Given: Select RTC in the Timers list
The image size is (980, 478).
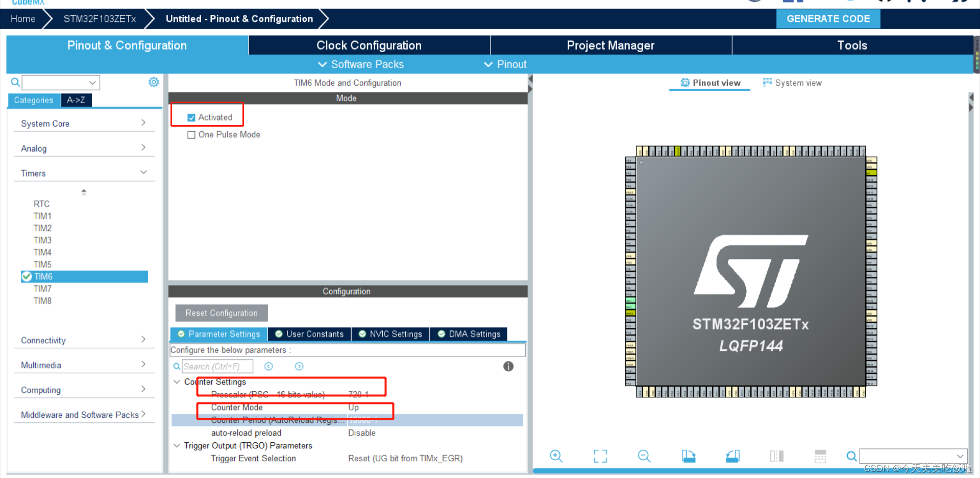Looking at the screenshot, I should [41, 204].
